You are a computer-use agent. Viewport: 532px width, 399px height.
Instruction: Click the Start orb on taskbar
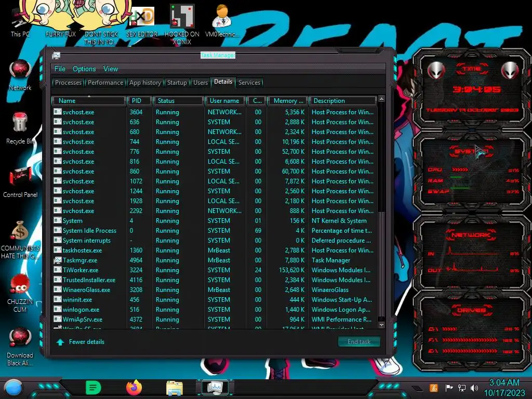point(14,388)
